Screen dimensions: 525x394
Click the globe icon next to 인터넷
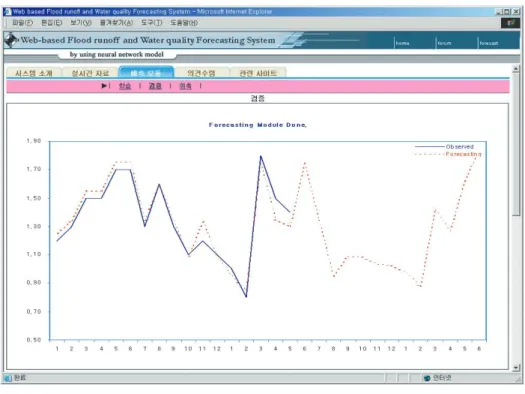pyautogui.click(x=427, y=378)
